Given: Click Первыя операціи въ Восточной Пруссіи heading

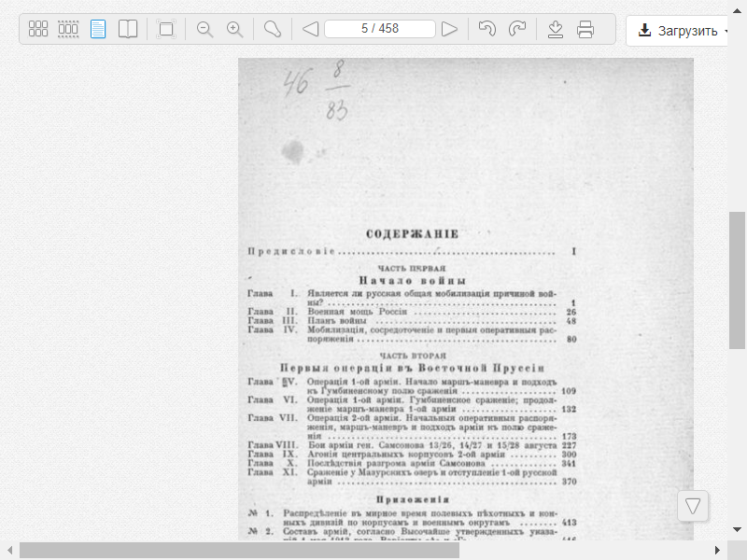Looking at the screenshot, I should click(412, 368).
